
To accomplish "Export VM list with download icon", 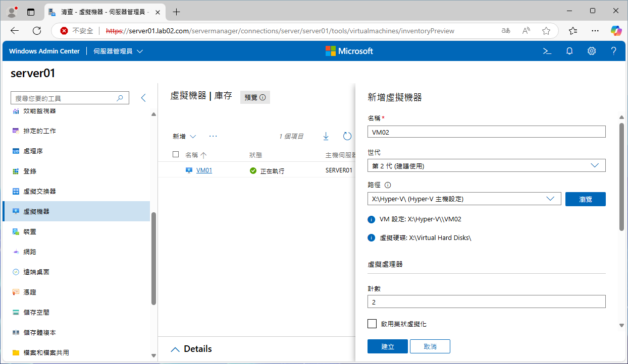I will coord(326,136).
